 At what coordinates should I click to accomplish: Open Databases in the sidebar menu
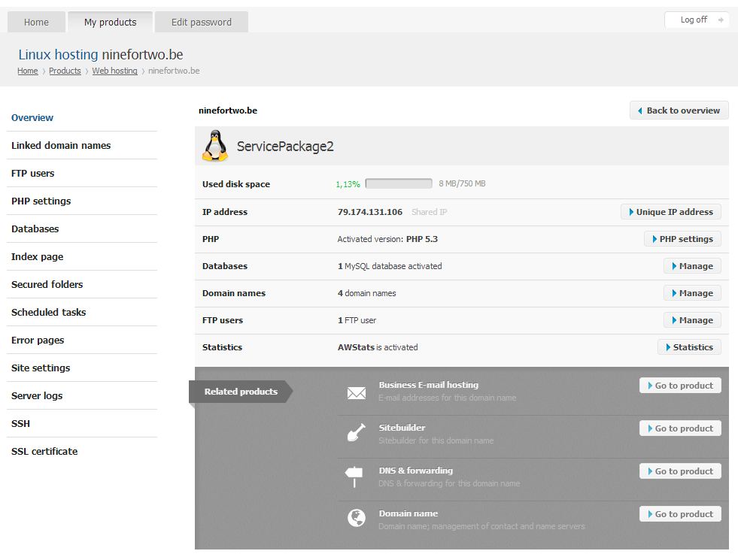(35, 229)
